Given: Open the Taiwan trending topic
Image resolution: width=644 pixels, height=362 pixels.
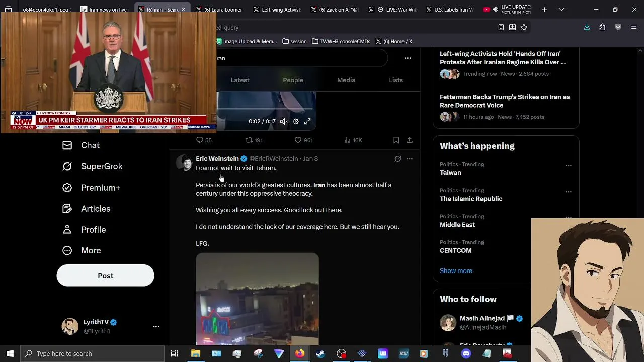Looking at the screenshot, I should [x=450, y=173].
